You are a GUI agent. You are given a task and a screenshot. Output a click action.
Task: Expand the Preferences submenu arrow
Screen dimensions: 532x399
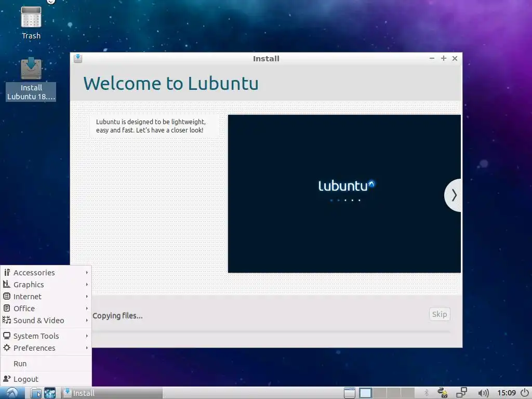coord(87,348)
